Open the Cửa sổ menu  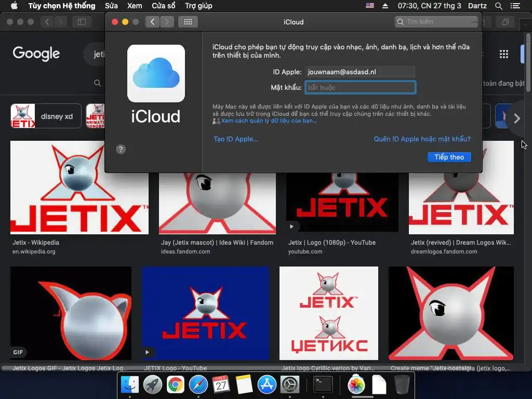click(x=164, y=6)
